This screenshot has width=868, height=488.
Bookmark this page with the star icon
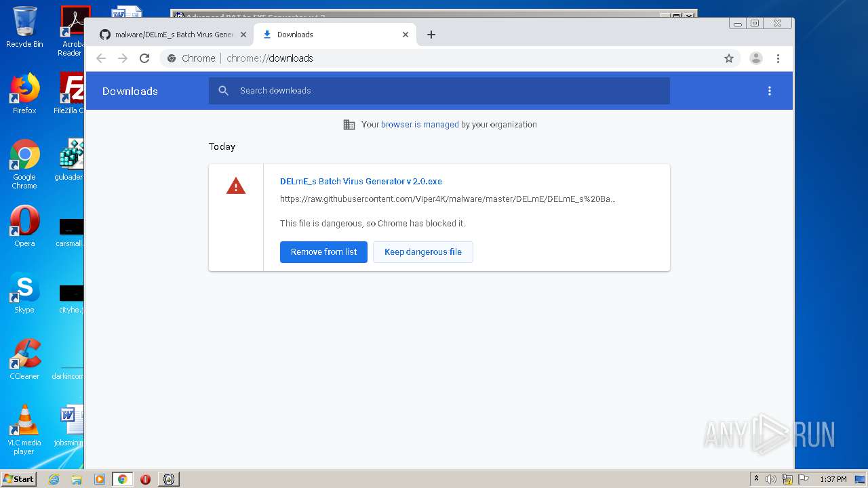tap(729, 58)
